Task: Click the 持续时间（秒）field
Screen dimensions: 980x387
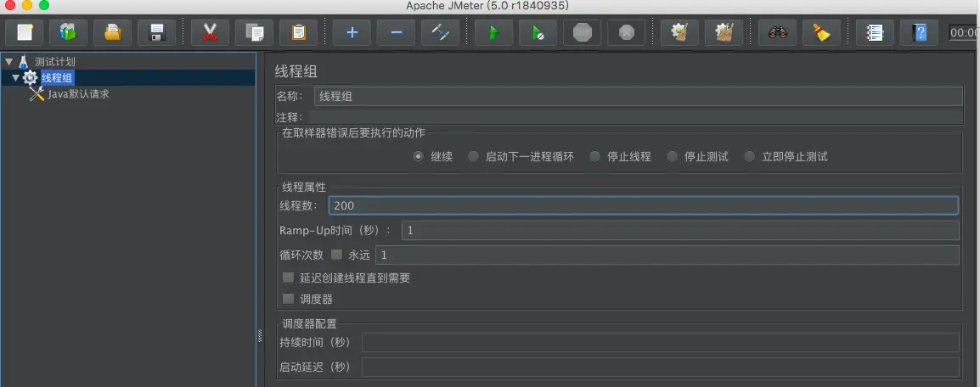Action: [x=660, y=343]
